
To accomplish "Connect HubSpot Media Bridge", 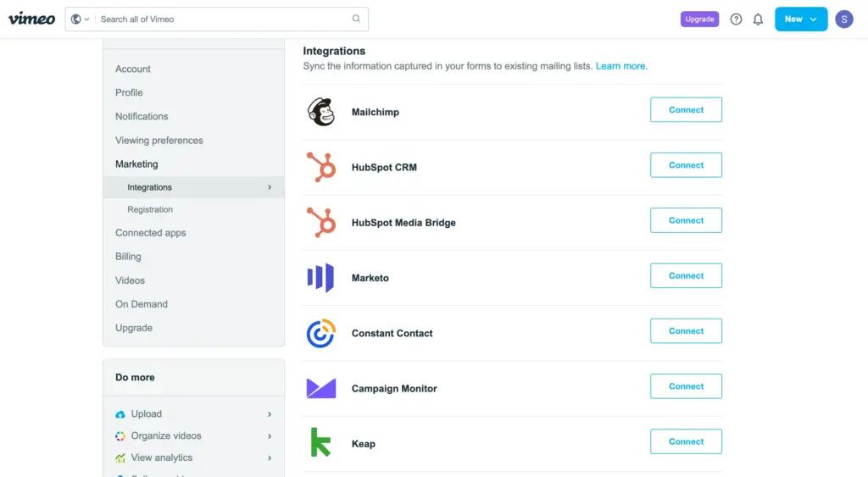I will (x=686, y=220).
